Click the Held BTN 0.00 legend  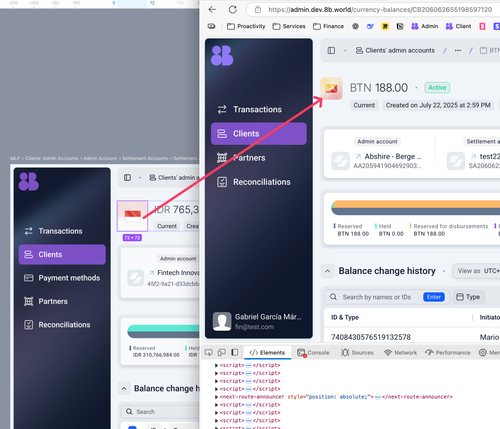(389, 230)
